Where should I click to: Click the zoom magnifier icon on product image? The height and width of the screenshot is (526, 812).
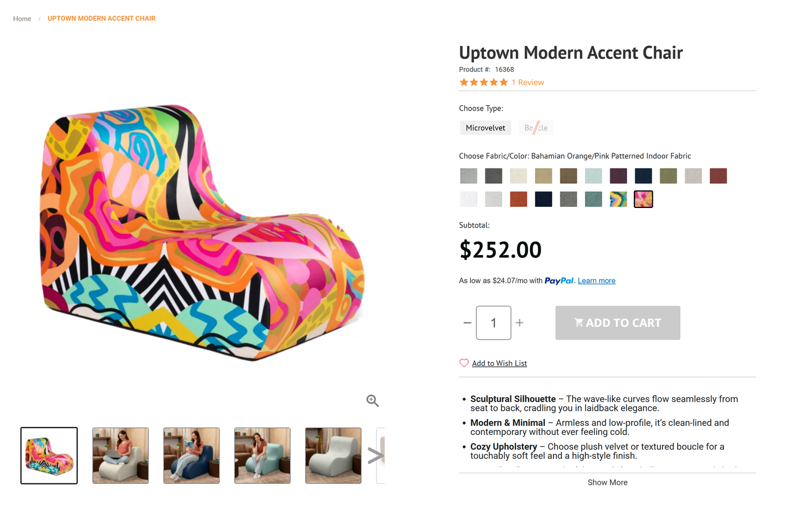point(373,401)
